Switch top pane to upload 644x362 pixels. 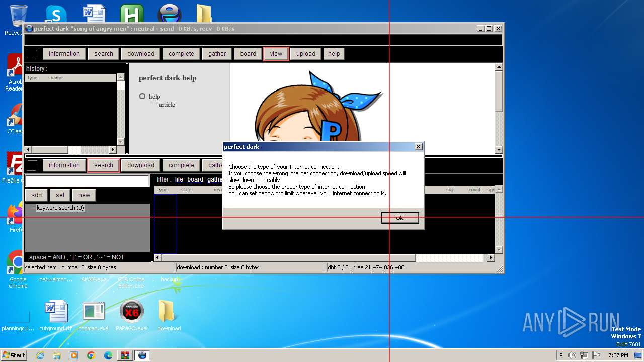(306, 54)
